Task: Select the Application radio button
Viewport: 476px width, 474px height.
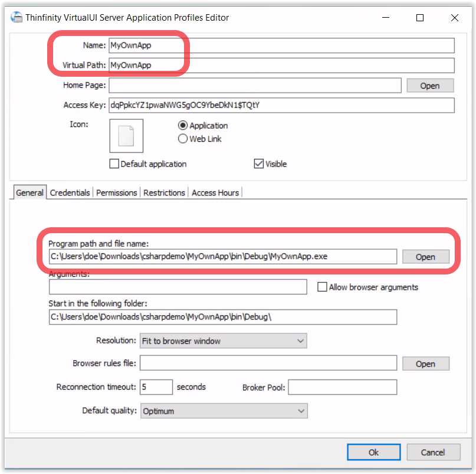Action: (x=182, y=126)
